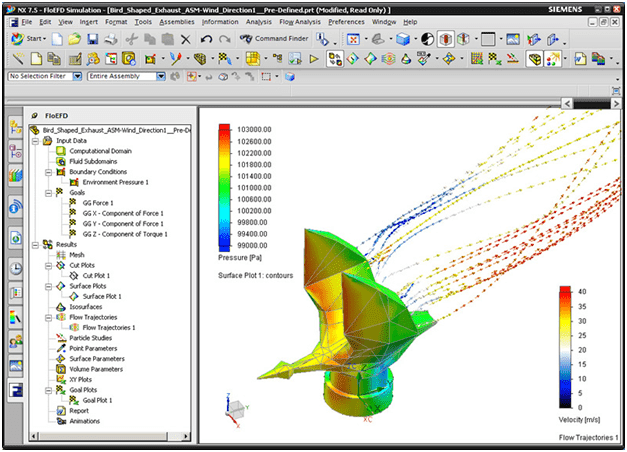The width and height of the screenshot is (627, 452).
Task: Click the Run solver play icon
Action: [314, 59]
